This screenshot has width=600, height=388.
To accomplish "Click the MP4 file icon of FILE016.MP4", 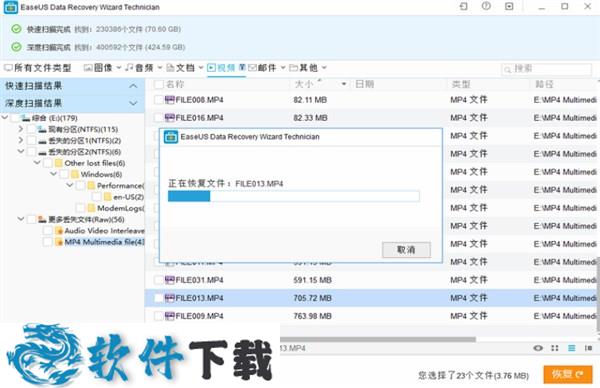I will click(x=170, y=117).
